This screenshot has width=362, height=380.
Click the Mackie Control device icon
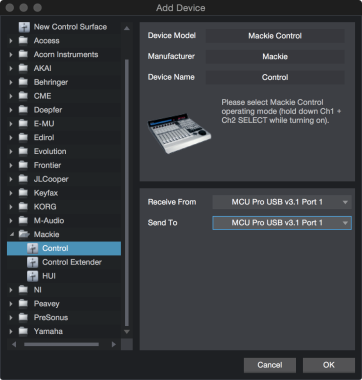click(x=32, y=248)
